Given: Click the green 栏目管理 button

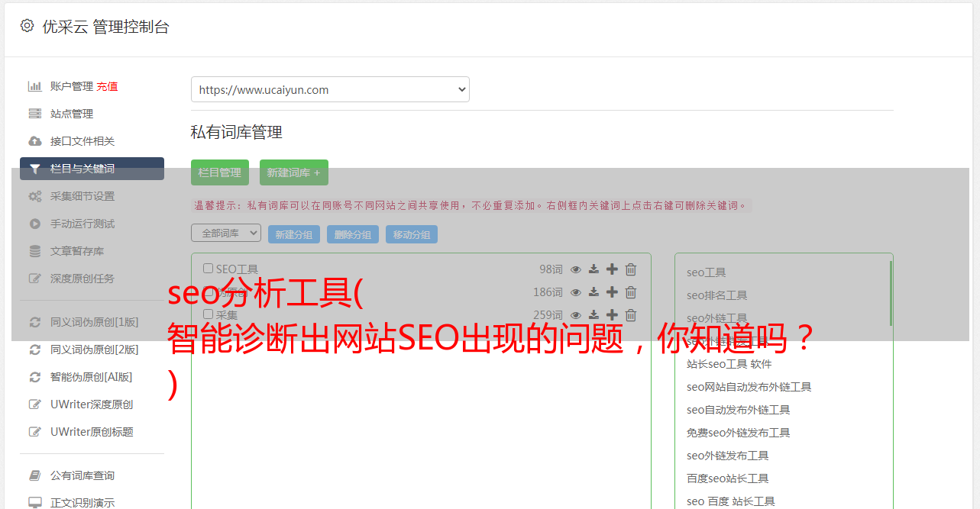Looking at the screenshot, I should [x=220, y=172].
